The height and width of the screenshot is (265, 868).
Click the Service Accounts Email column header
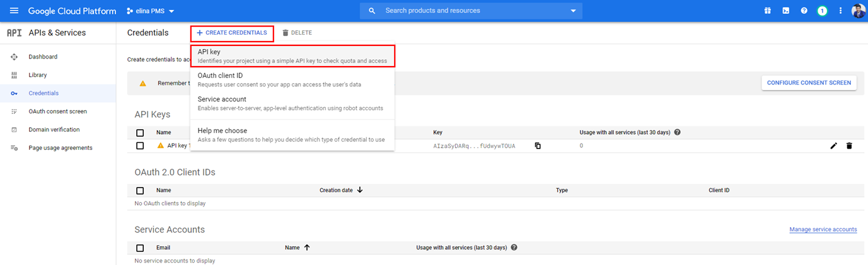tap(163, 248)
